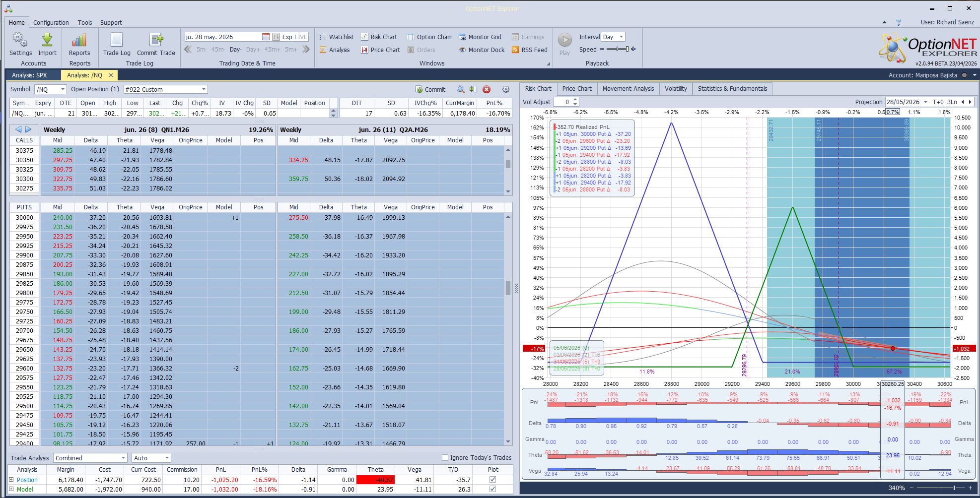The width and height of the screenshot is (980, 498).
Task: Open the Account Mariposa Bajista dropdown arrow
Action: [x=975, y=75]
